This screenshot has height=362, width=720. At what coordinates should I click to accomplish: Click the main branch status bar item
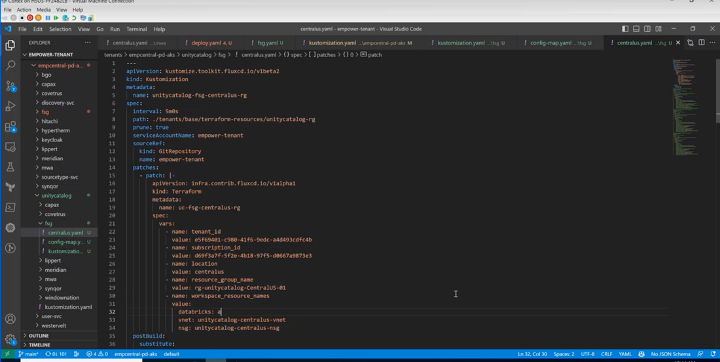pyautogui.click(x=28, y=354)
